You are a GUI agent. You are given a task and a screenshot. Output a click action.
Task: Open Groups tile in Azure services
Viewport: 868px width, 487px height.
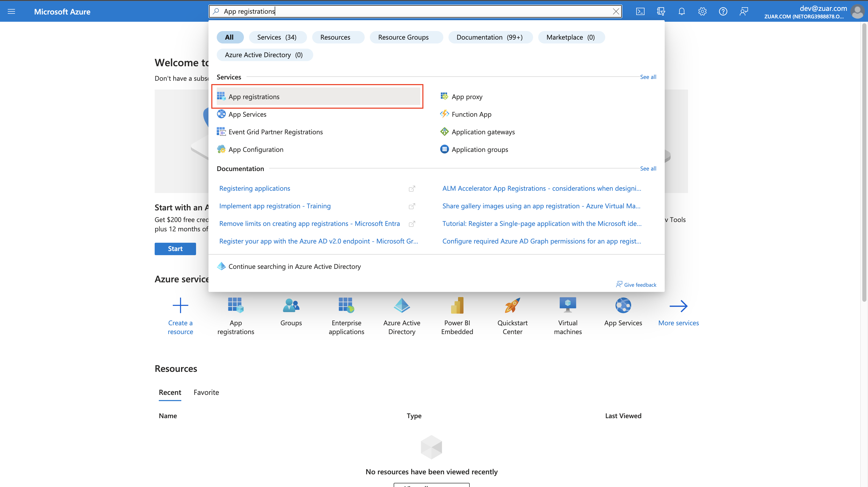coord(291,312)
